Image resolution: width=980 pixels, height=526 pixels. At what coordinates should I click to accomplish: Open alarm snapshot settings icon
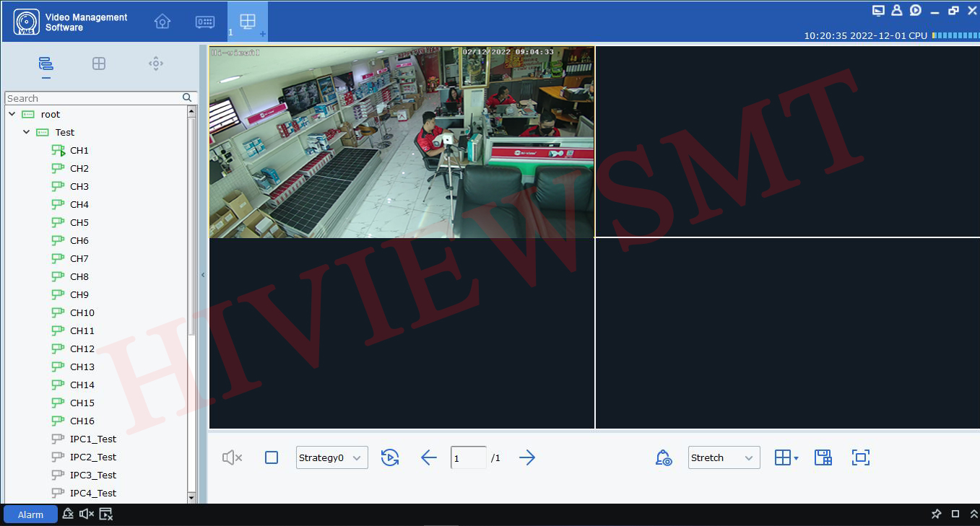click(664, 457)
